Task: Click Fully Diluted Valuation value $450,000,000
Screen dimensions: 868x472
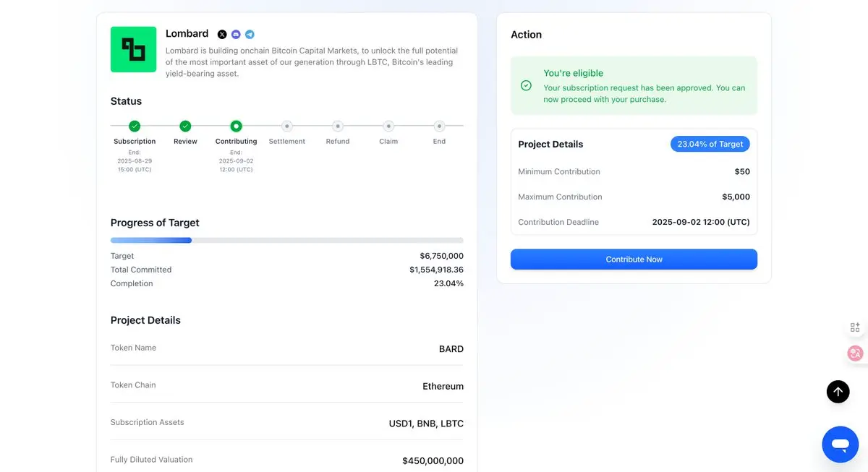Action: (x=433, y=461)
